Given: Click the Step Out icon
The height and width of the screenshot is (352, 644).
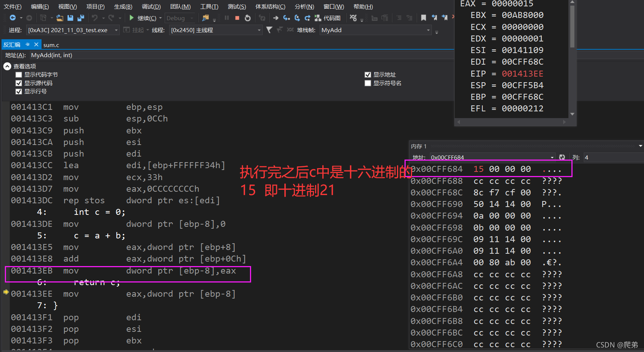Looking at the screenshot, I should 307,18.
